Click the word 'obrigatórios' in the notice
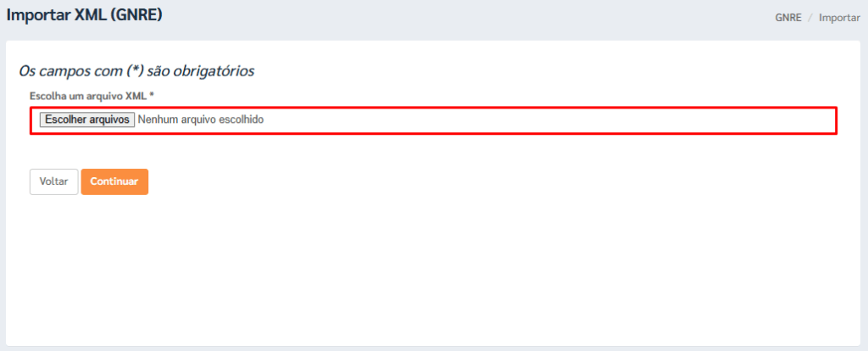 coord(215,70)
